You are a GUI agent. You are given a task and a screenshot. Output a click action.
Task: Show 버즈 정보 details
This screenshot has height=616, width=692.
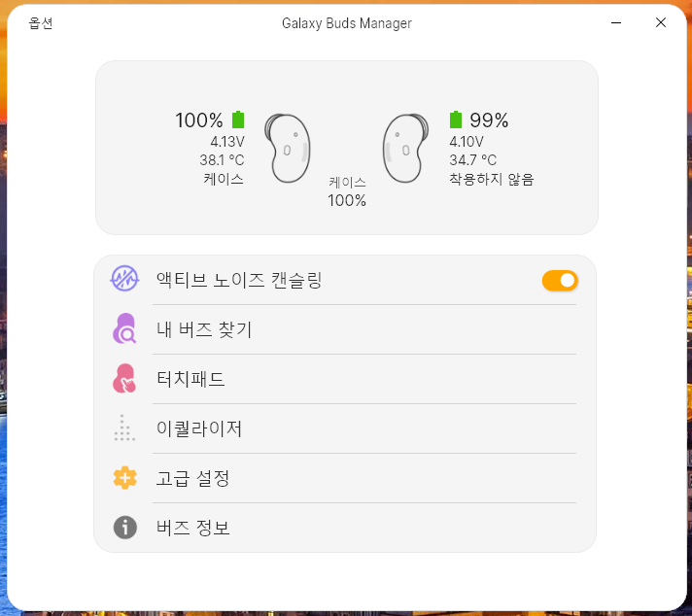192,528
